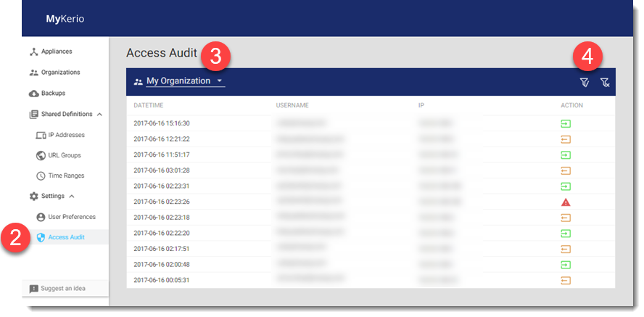The image size is (644, 317).
Task: Click the warning triangle icon at 02:23:26
Action: [566, 202]
